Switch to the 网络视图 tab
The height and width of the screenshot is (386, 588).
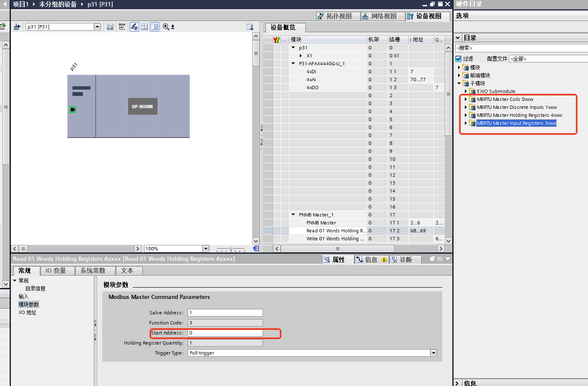click(379, 16)
